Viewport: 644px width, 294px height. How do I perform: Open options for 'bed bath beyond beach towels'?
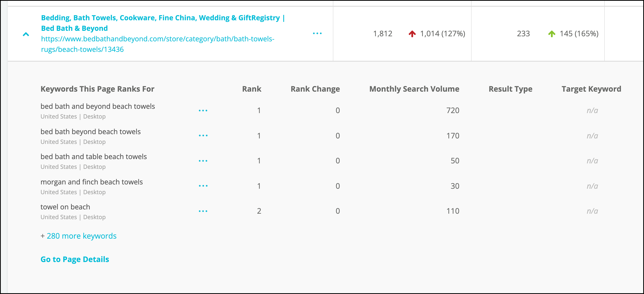203,135
